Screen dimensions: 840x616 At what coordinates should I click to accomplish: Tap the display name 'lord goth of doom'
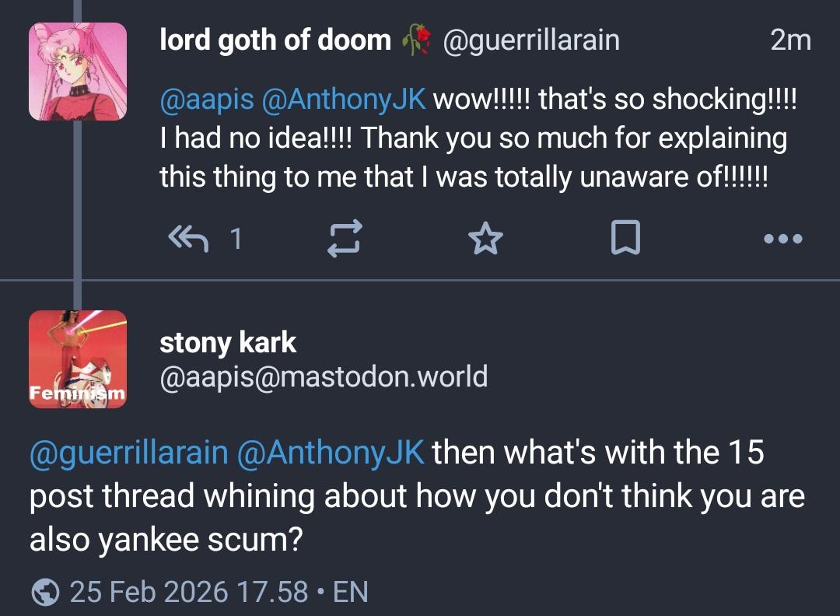pos(275,40)
